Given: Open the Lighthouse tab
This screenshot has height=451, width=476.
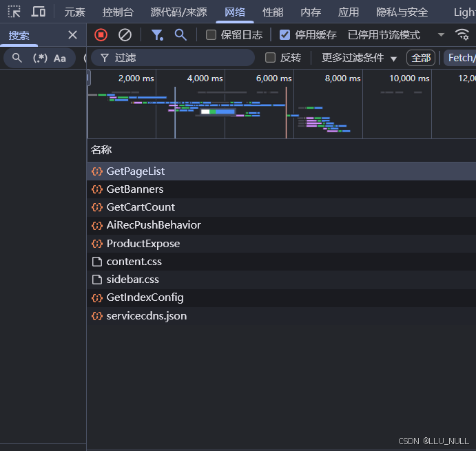Looking at the screenshot, I should (464, 12).
